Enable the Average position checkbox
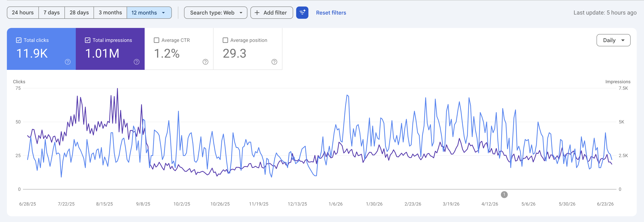 (x=225, y=40)
